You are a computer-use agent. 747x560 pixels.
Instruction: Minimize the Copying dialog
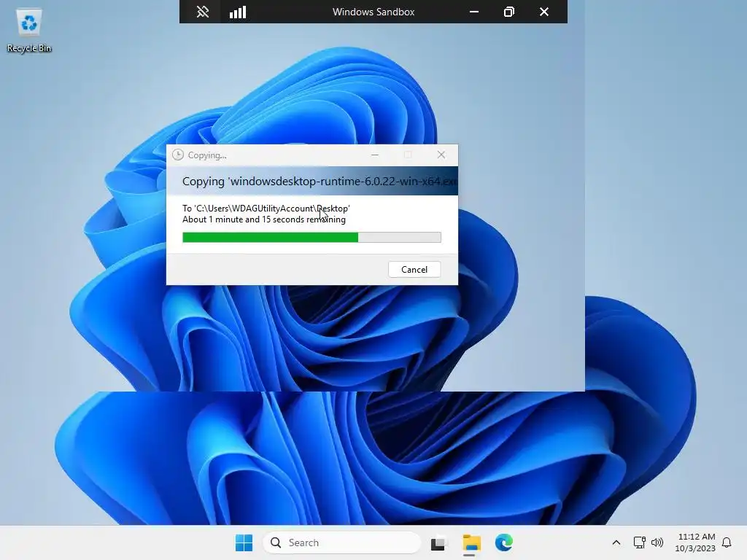coord(375,155)
